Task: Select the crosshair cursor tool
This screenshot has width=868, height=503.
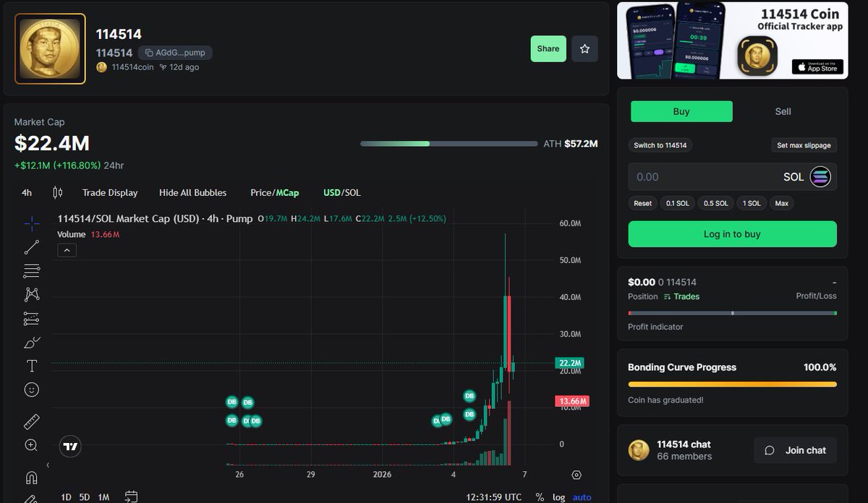Action: pos(32,223)
